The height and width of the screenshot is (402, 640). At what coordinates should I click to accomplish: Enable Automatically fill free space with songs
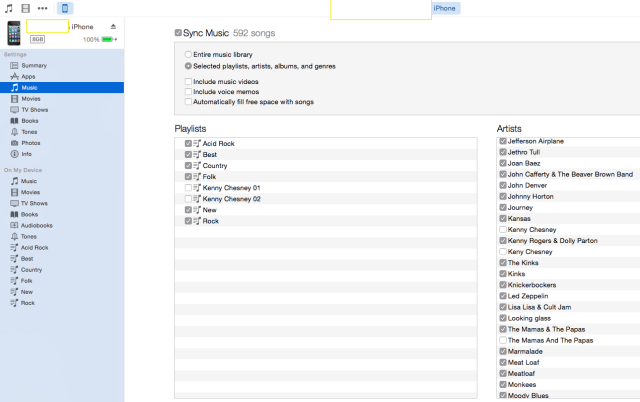(x=188, y=102)
